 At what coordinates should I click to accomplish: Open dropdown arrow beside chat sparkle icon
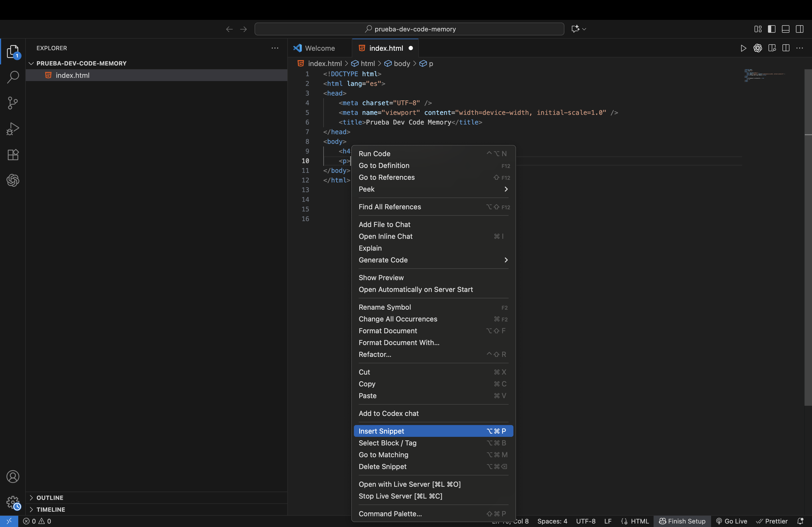585,29
